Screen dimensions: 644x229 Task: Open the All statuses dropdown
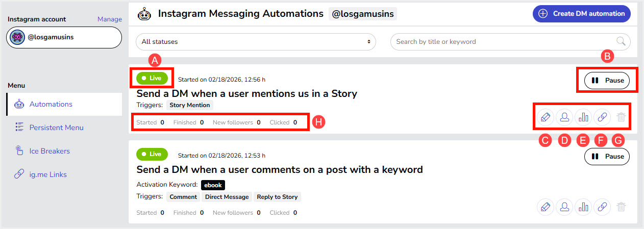256,42
